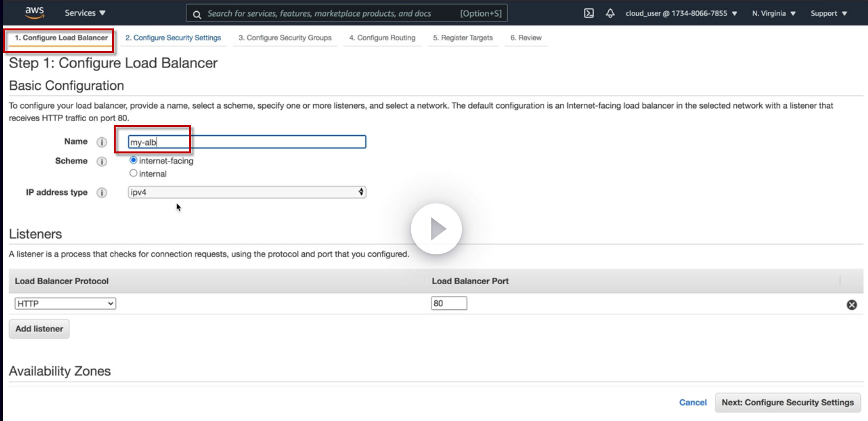Click the info icon next to Name
This screenshot has height=421, width=868.
101,142
